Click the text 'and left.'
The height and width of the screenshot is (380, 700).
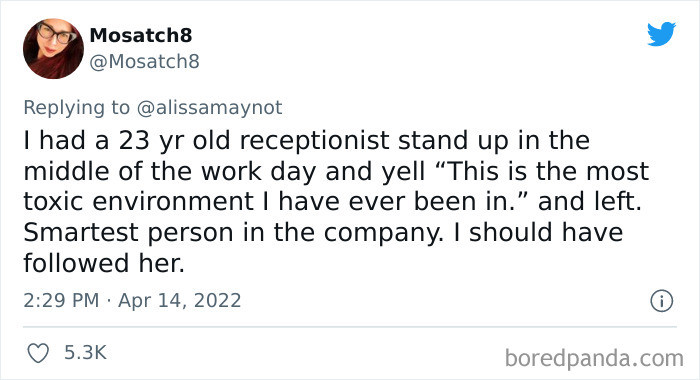coord(589,202)
